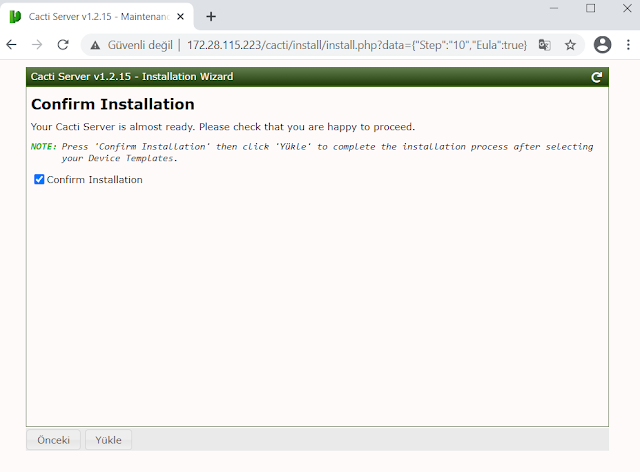The width and height of the screenshot is (640, 472).
Task: Bookmark this page with the star icon
Action: pyautogui.click(x=570, y=45)
